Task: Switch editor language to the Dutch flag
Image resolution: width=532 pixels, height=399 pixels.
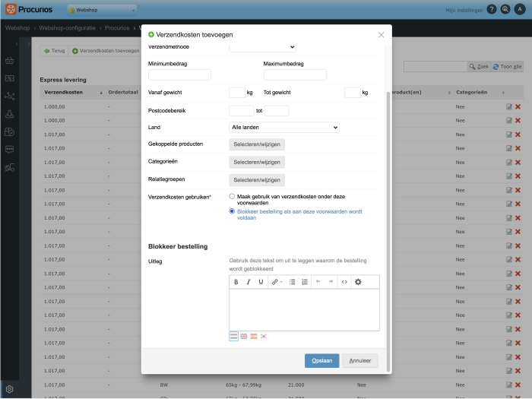Action: (x=234, y=336)
